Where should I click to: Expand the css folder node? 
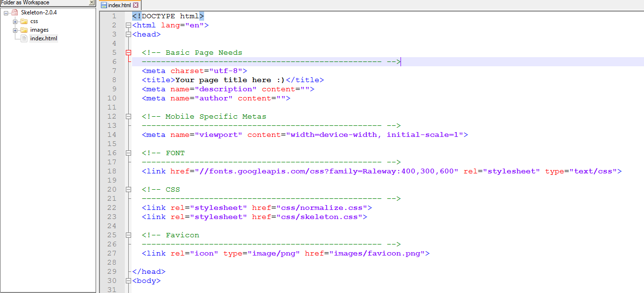(x=15, y=21)
